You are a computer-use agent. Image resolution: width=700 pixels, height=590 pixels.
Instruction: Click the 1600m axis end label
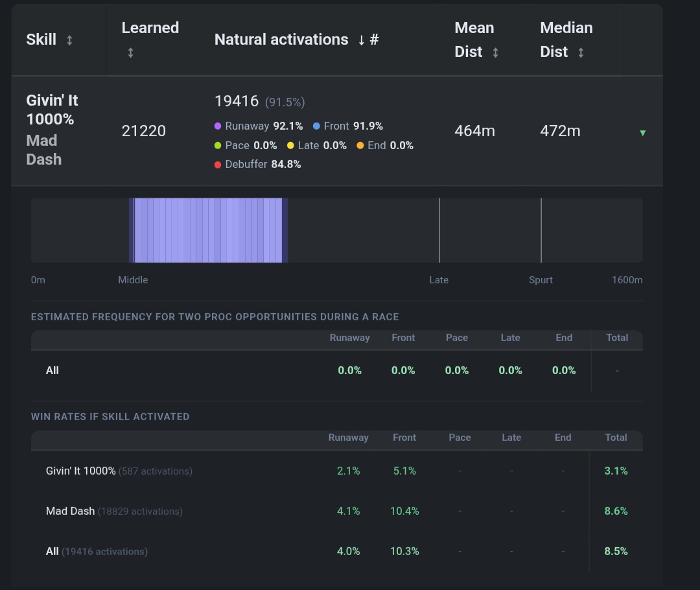627,280
